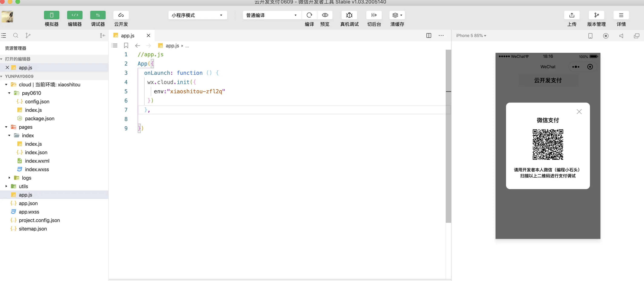
Task: Toggle the debugger (调试器) panel
Action: (x=98, y=15)
